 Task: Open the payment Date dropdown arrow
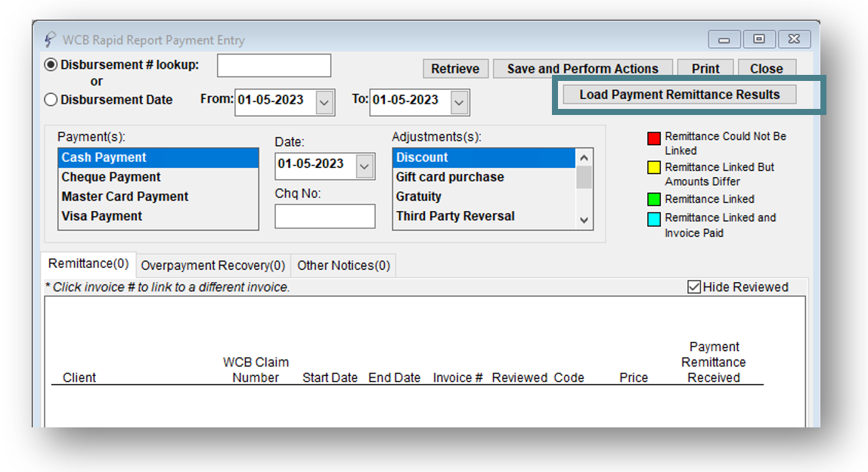coord(364,166)
